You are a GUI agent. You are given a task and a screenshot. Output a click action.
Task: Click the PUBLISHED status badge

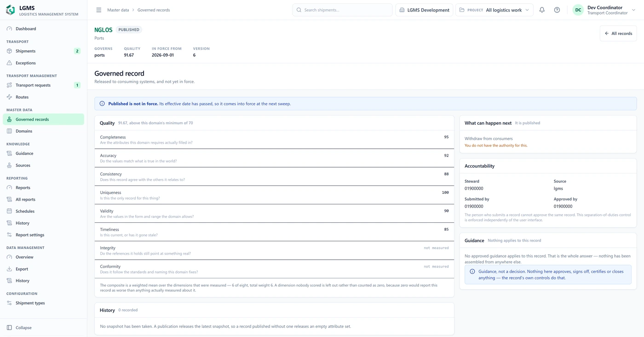(x=129, y=30)
